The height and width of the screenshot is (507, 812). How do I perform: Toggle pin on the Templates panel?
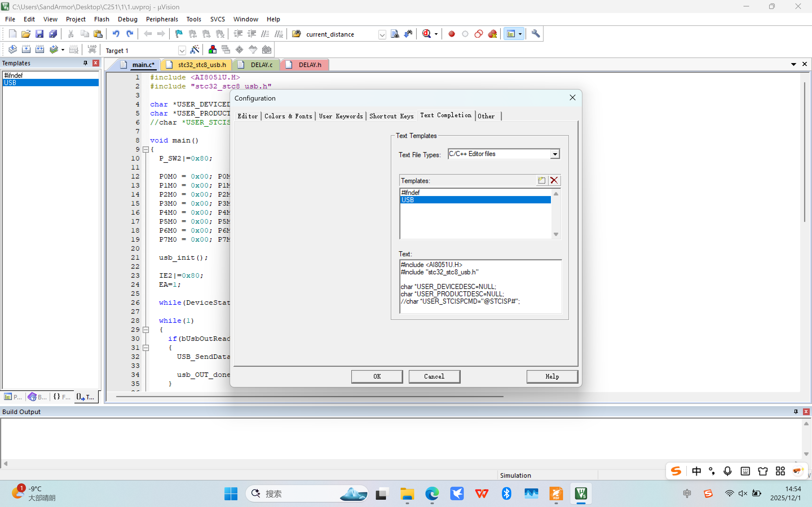pos(85,63)
